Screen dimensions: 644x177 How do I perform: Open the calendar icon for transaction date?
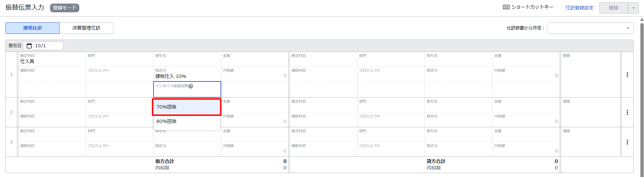point(29,46)
